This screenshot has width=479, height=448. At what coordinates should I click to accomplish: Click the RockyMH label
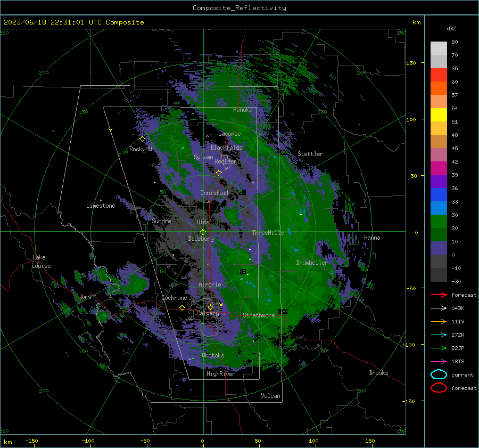pos(141,149)
